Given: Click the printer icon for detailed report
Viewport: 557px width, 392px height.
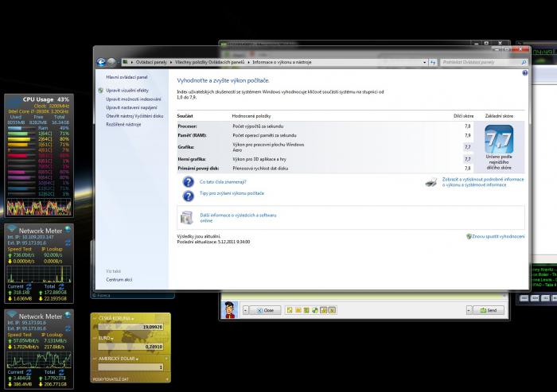Looking at the screenshot, I should click(430, 182).
